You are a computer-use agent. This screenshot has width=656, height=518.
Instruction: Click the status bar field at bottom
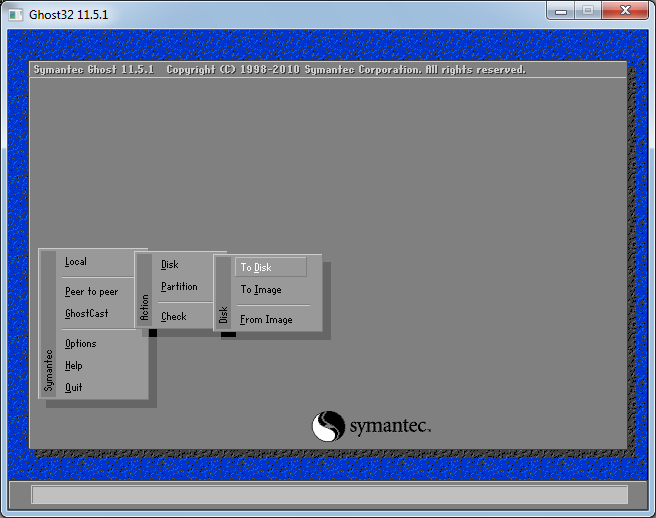[329, 495]
